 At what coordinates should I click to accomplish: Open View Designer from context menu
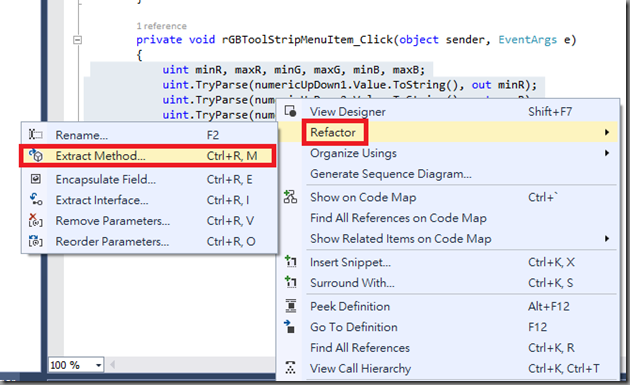point(448,112)
